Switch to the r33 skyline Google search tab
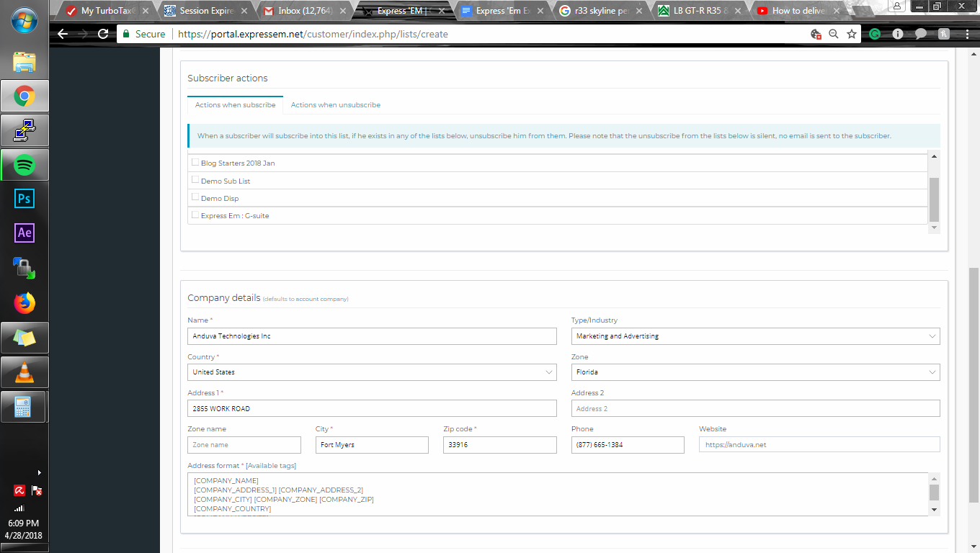 pyautogui.click(x=600, y=11)
